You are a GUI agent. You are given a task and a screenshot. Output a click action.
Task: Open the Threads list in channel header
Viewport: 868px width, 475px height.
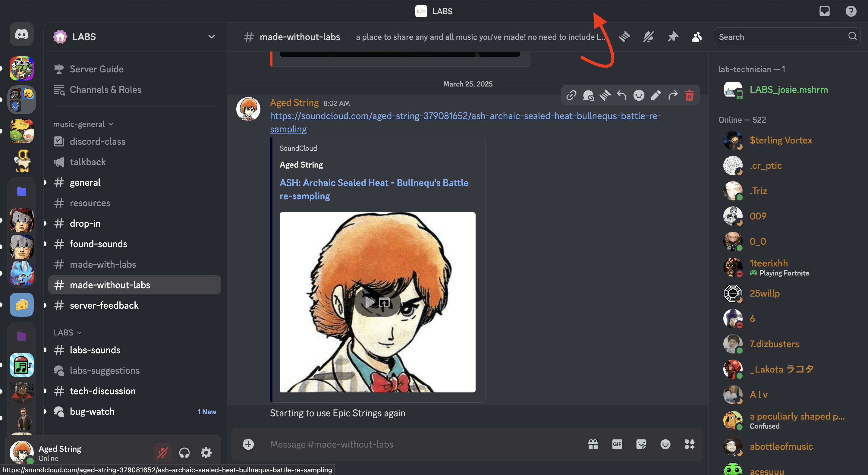point(624,37)
